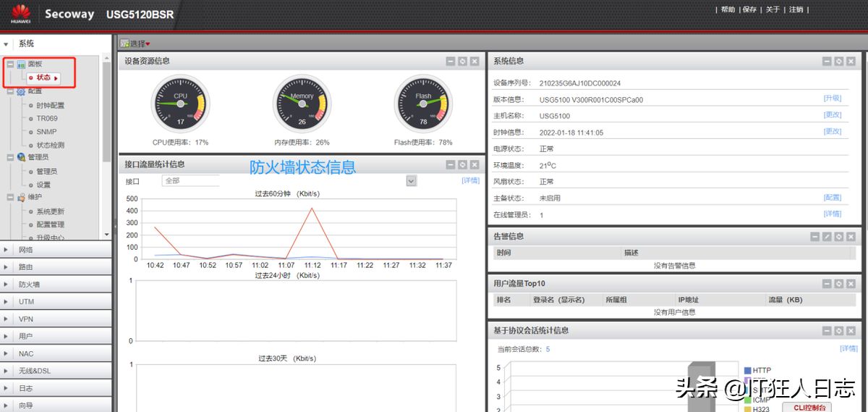868x412 pixels.
Task: Click the Huawei logo
Action: (x=21, y=14)
